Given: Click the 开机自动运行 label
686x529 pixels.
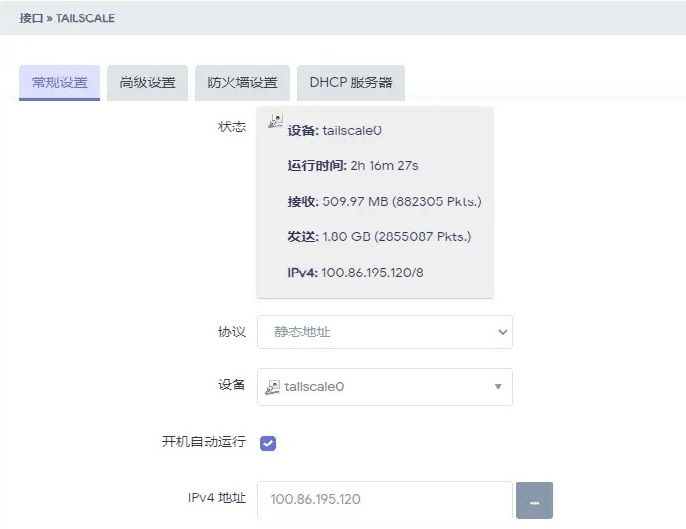Looking at the screenshot, I should (204, 441).
